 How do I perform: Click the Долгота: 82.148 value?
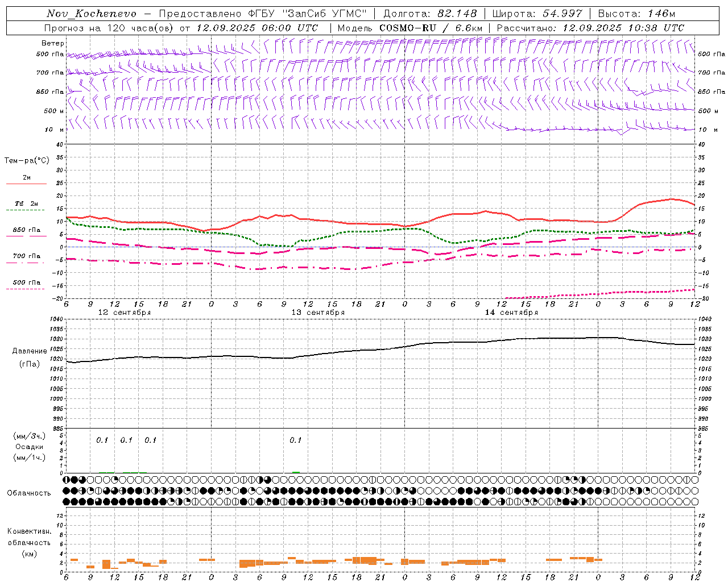click(x=430, y=14)
